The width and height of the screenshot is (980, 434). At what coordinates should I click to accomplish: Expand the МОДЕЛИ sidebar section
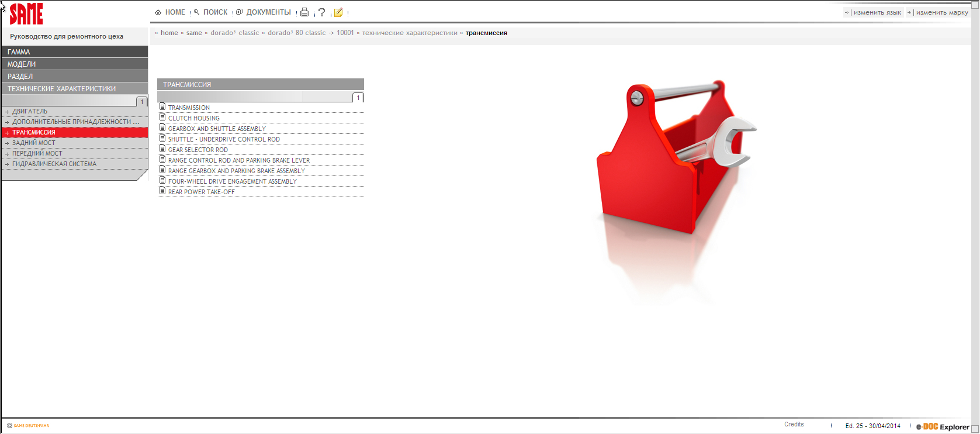[x=75, y=64]
